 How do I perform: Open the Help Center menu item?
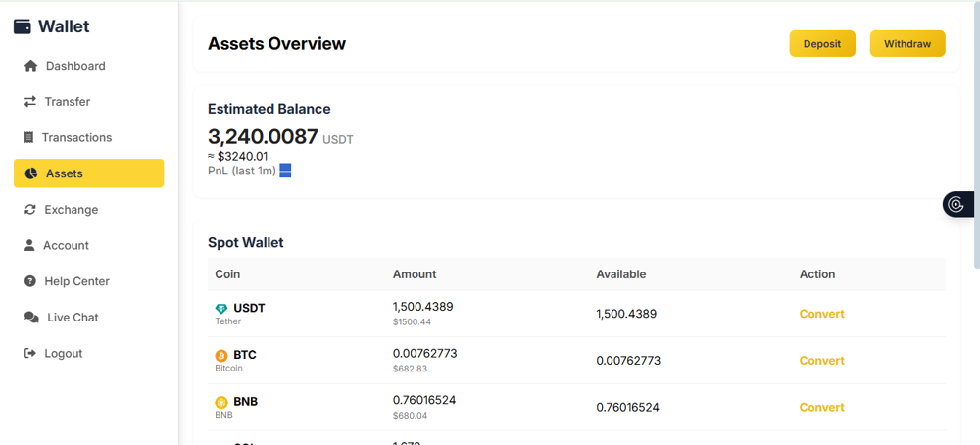(x=89, y=281)
